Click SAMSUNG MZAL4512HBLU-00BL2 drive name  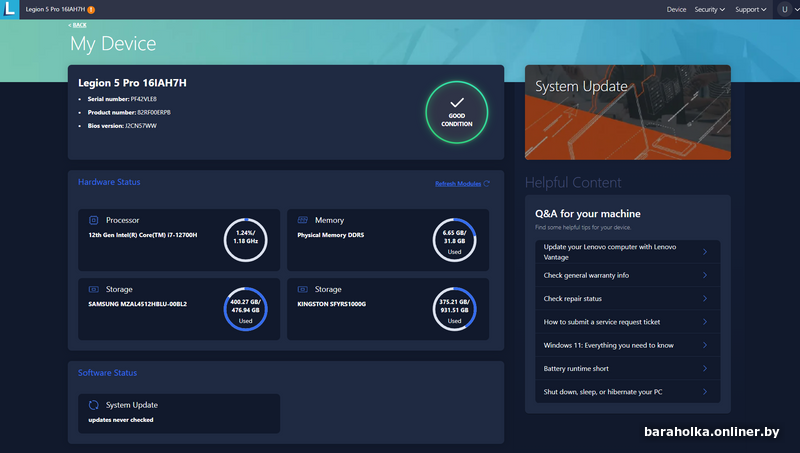click(138, 304)
